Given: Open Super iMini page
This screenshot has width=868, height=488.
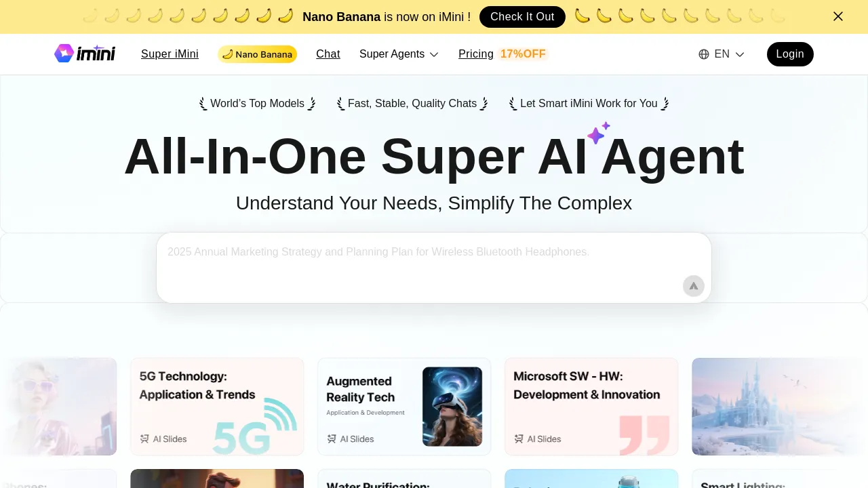Looking at the screenshot, I should (x=170, y=54).
